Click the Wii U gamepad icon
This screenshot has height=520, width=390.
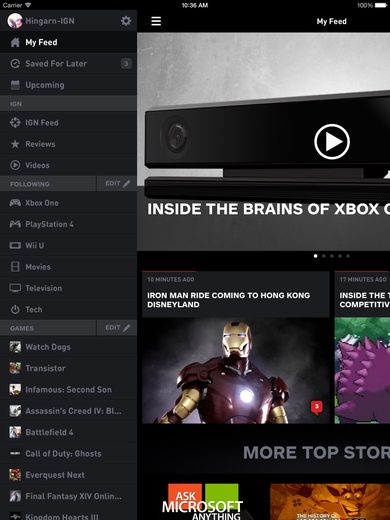click(x=15, y=246)
